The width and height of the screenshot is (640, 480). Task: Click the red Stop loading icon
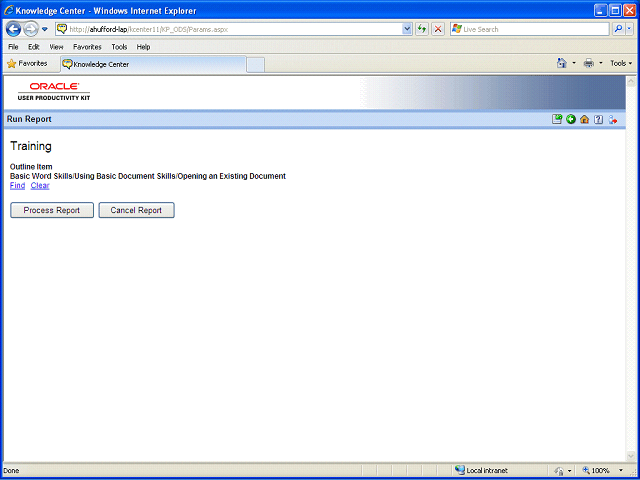pos(438,29)
